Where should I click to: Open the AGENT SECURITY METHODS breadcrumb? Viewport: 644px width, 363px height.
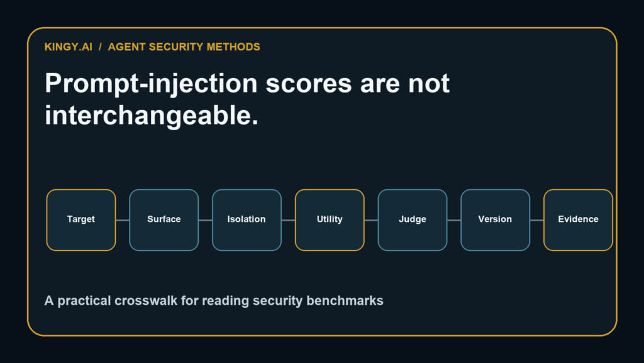(184, 47)
